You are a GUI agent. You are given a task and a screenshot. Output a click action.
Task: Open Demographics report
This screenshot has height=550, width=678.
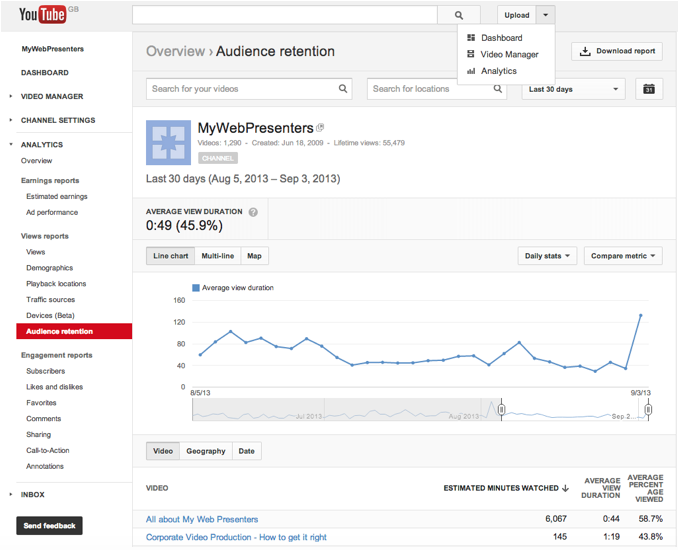point(49,268)
